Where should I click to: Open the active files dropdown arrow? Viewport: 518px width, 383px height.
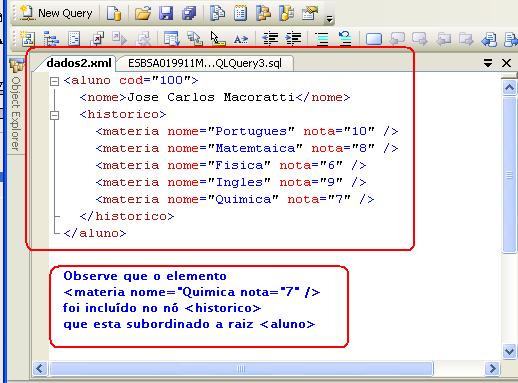488,63
